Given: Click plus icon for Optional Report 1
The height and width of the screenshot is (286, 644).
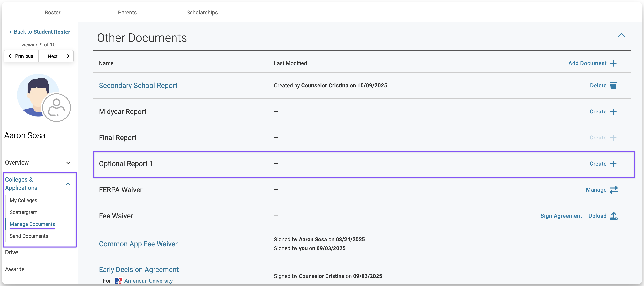Looking at the screenshot, I should tap(613, 164).
